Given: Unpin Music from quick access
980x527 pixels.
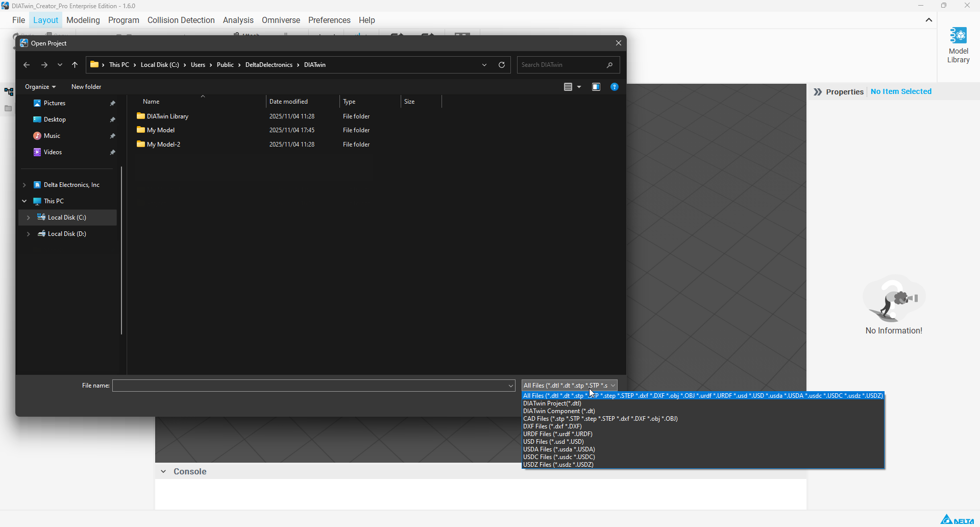Looking at the screenshot, I should click(x=113, y=136).
